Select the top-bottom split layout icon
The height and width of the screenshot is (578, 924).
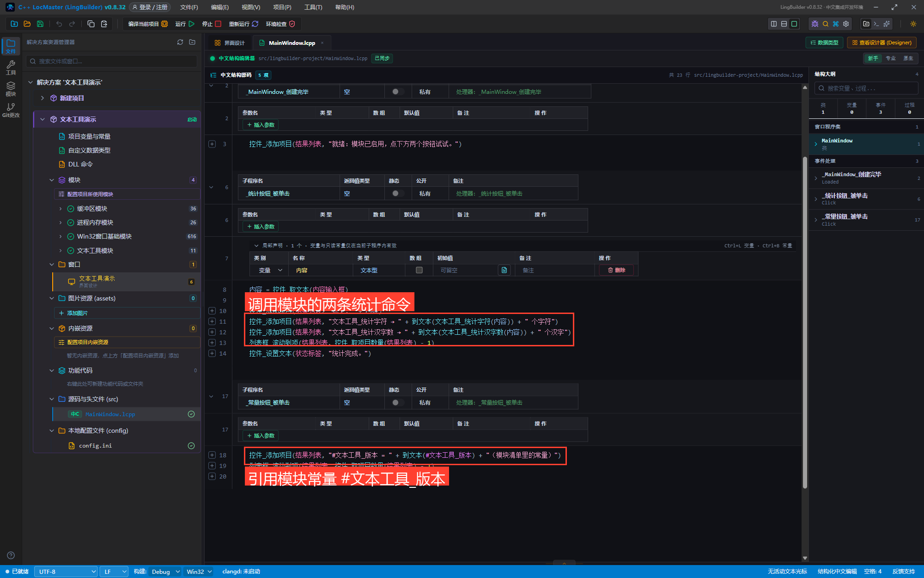click(x=784, y=24)
